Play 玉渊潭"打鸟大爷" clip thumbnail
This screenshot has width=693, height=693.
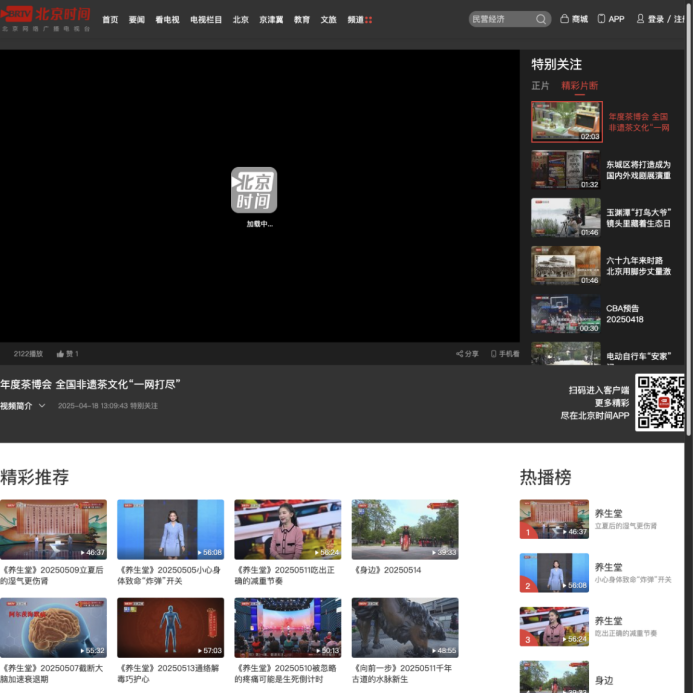pos(566,217)
